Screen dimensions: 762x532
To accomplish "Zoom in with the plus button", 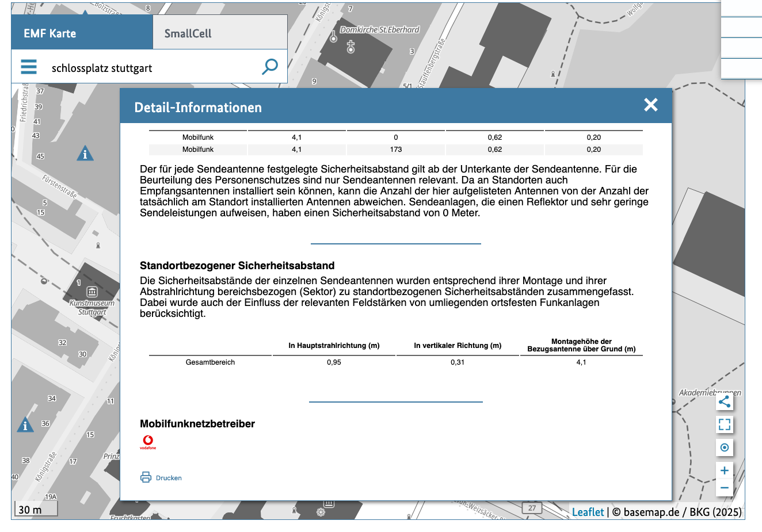I will pyautogui.click(x=725, y=470).
